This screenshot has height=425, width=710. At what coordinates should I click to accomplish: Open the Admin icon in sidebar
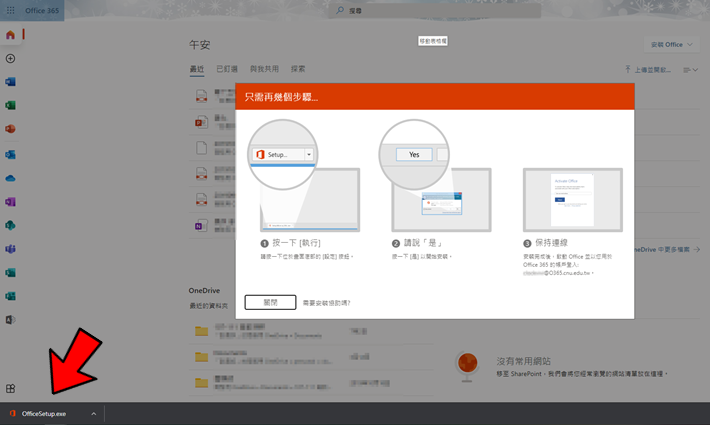click(x=10, y=320)
